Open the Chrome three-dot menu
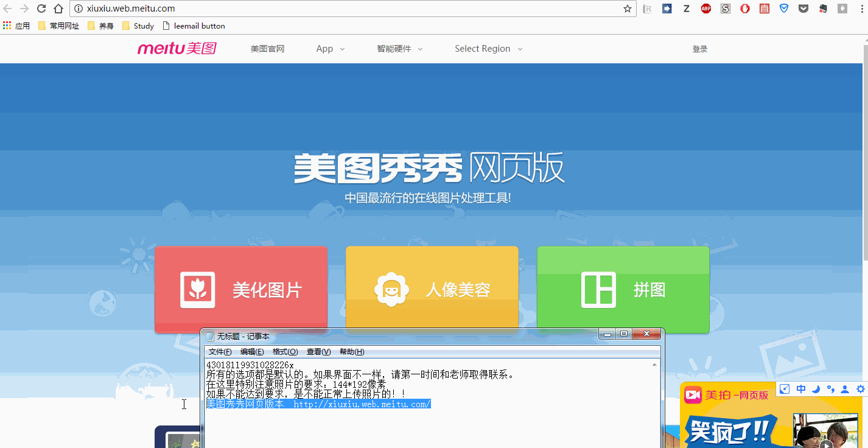This screenshot has height=448, width=868. pyautogui.click(x=861, y=9)
